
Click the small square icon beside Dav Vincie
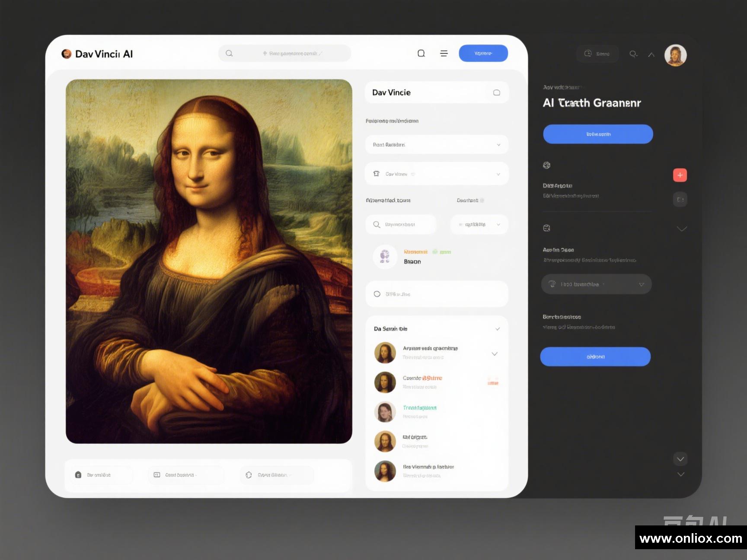[497, 92]
